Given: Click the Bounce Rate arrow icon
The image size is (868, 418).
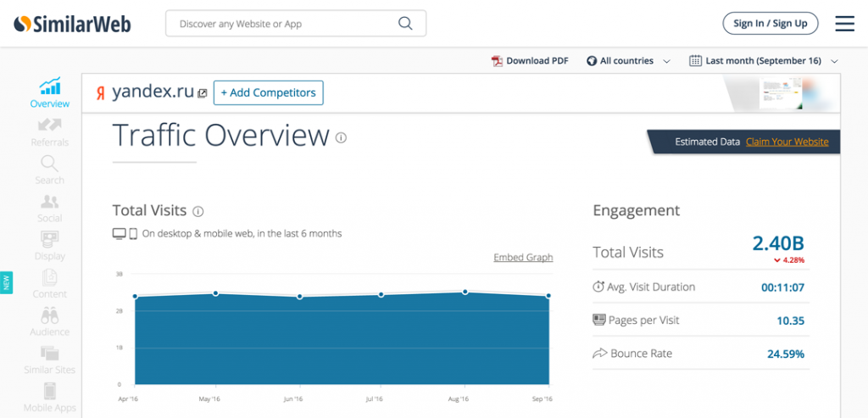Looking at the screenshot, I should [599, 354].
